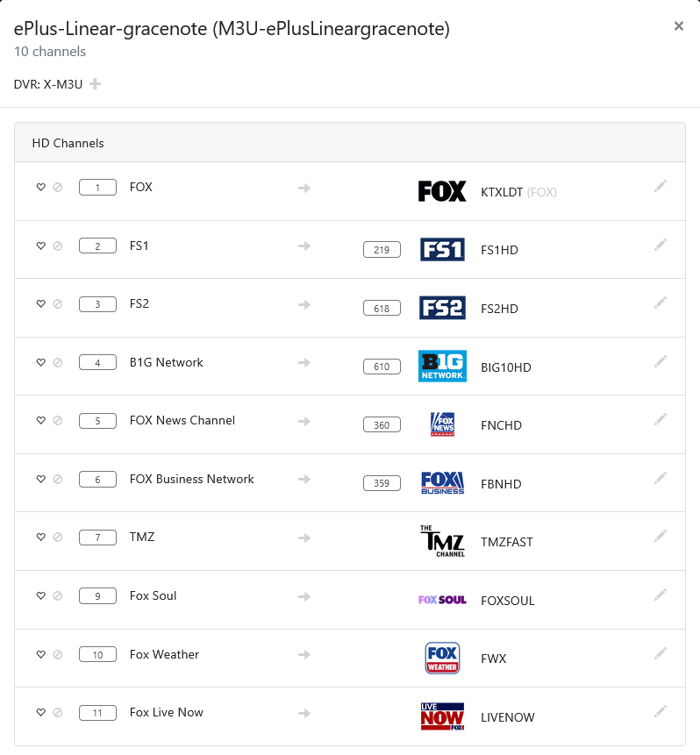700x755 pixels.
Task: Click the guide number 219 box
Action: point(382,250)
